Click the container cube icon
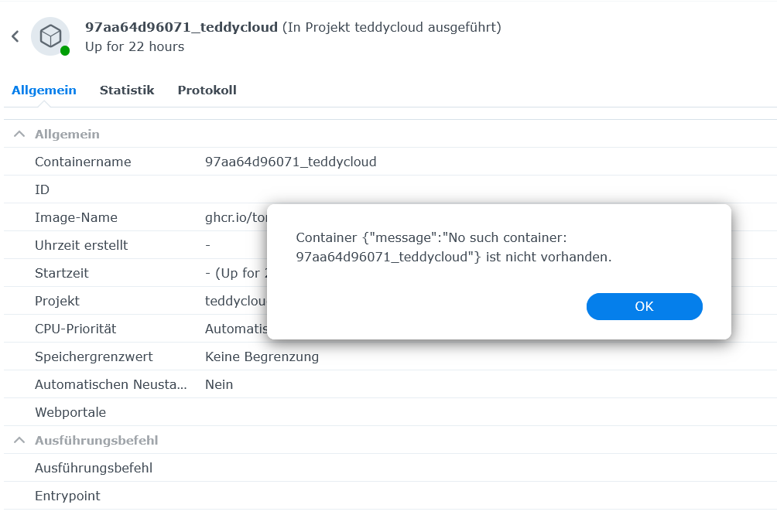 (x=50, y=36)
